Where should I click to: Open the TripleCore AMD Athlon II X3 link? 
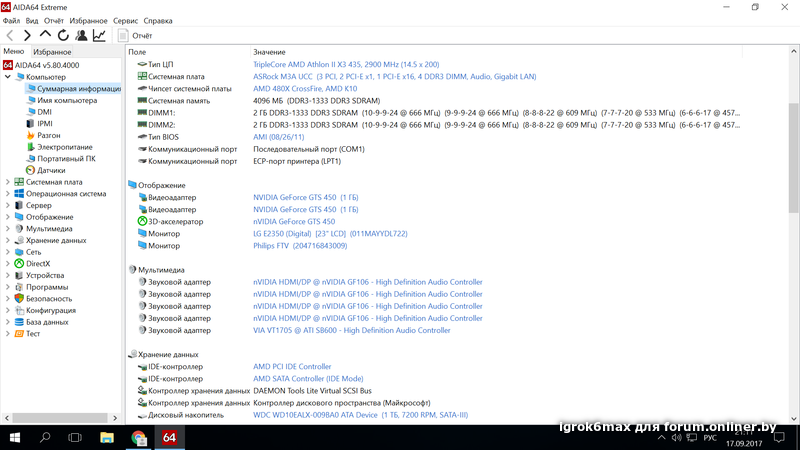pos(346,64)
